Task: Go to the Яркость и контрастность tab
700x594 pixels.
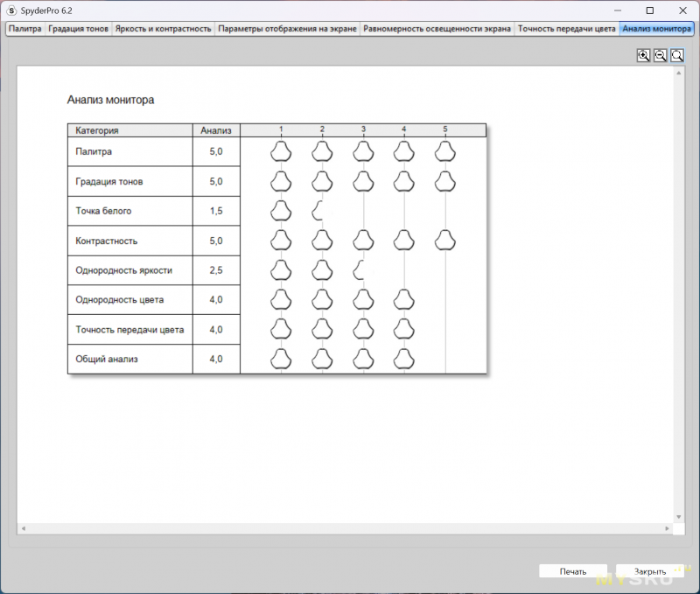Action: [163, 29]
